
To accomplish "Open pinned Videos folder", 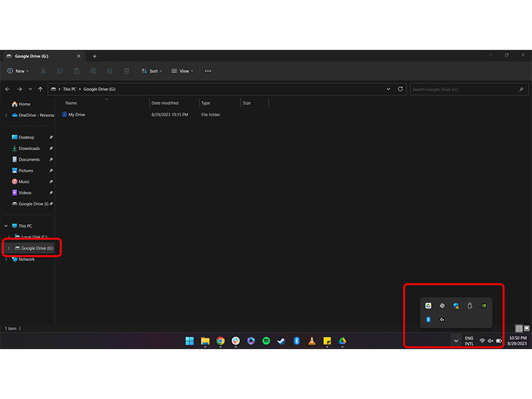I will coord(22,193).
